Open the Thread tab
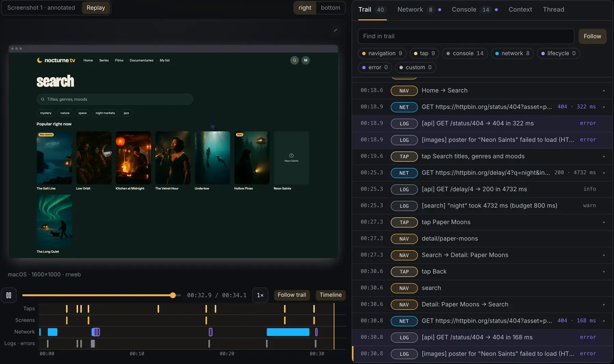614x364 pixels. coord(553,10)
